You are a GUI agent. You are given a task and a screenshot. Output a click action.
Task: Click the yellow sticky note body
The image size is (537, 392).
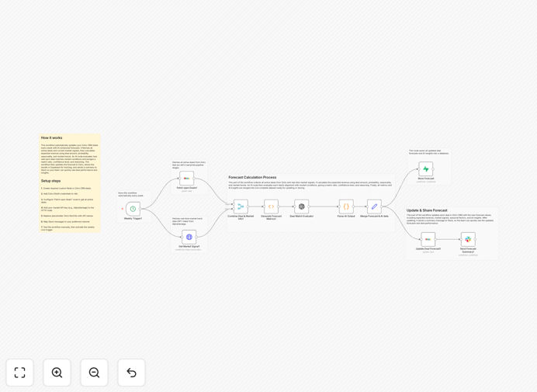70,183
